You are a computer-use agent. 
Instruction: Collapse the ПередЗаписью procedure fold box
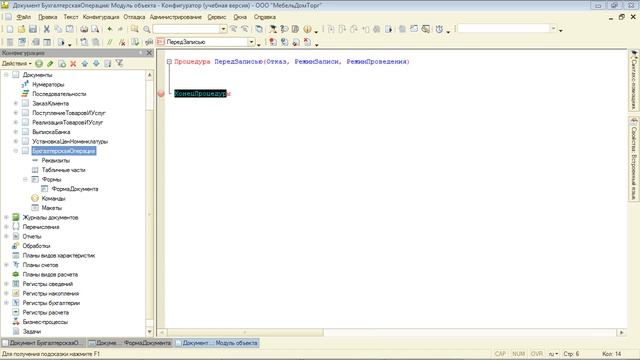169,62
